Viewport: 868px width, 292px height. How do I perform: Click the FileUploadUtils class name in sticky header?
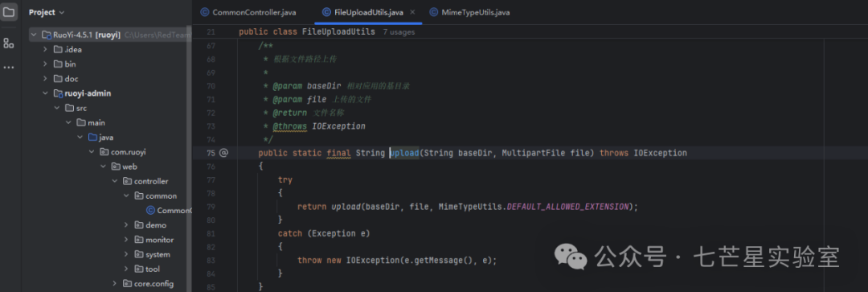[x=338, y=31]
